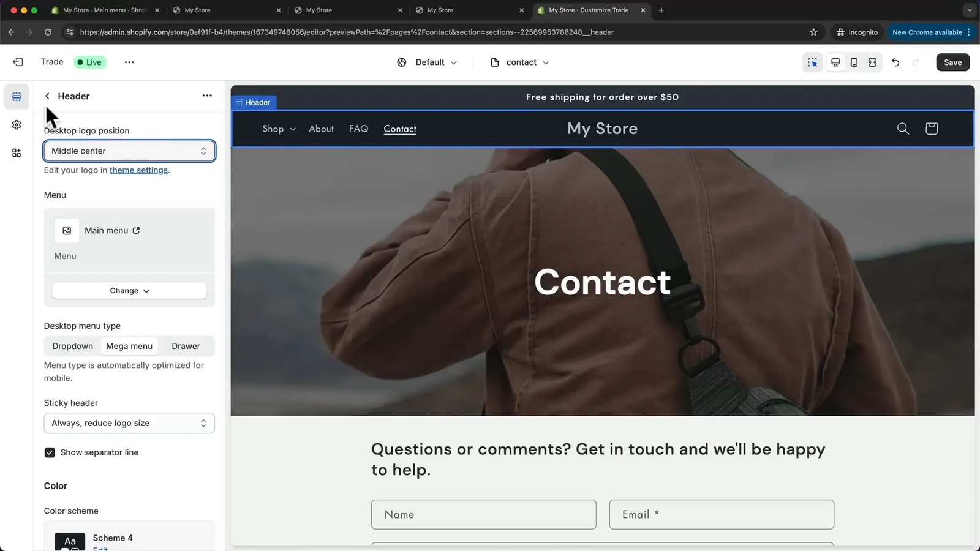Open the Main menu external link icon
This screenshot has height=551, width=980.
point(136,230)
